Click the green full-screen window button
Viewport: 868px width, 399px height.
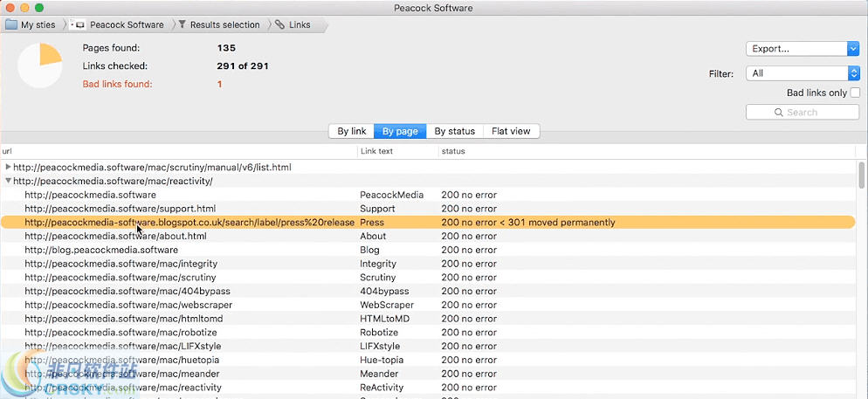click(38, 8)
